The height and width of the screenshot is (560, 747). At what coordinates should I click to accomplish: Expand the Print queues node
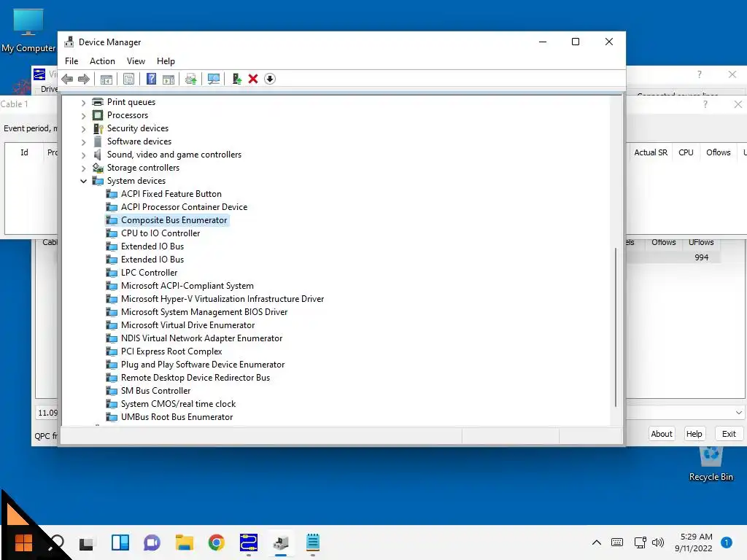[83, 102]
